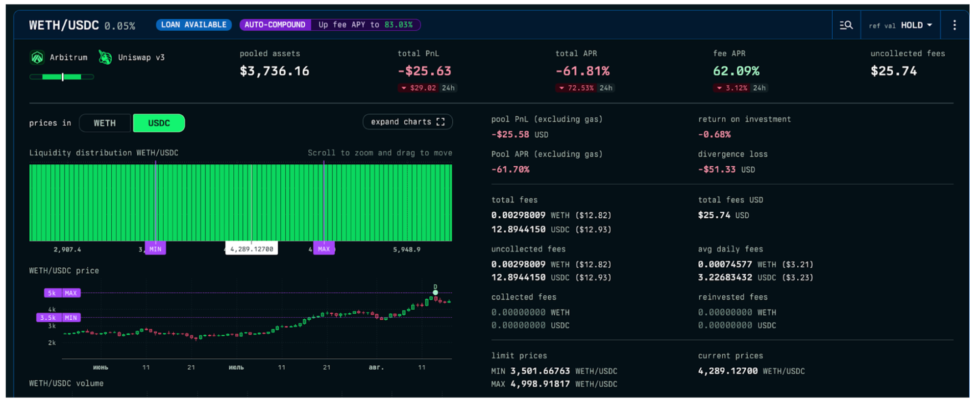Viewport: 980px width, 408px height.
Task: Click the expand charts brackets icon
Action: click(x=441, y=122)
